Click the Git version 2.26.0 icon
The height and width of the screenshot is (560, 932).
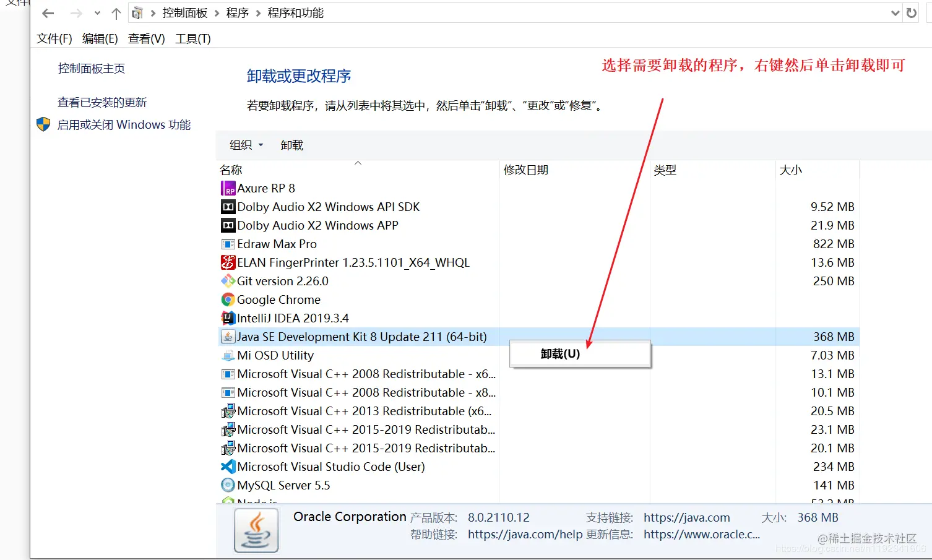point(228,281)
